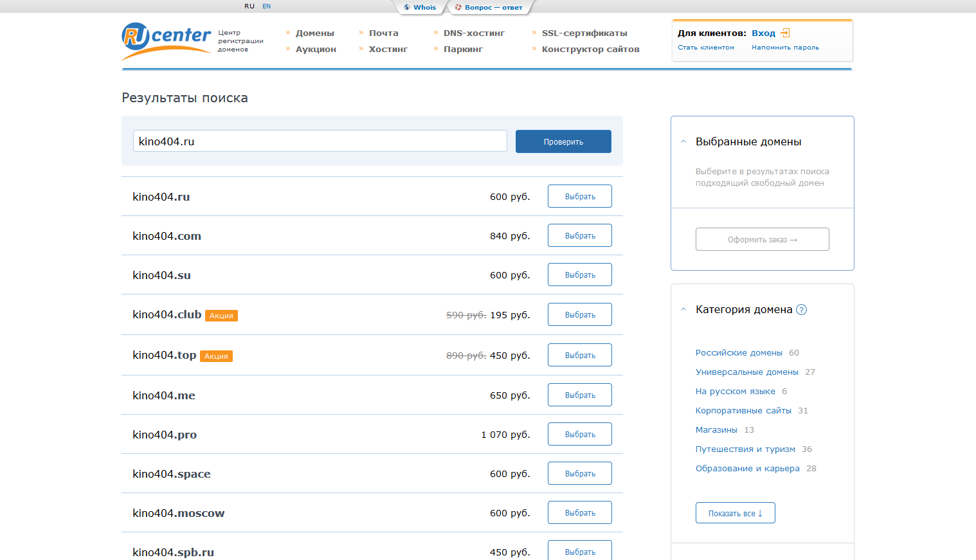This screenshot has width=976, height=560.
Task: Click the Whois globe icon
Action: point(407,7)
